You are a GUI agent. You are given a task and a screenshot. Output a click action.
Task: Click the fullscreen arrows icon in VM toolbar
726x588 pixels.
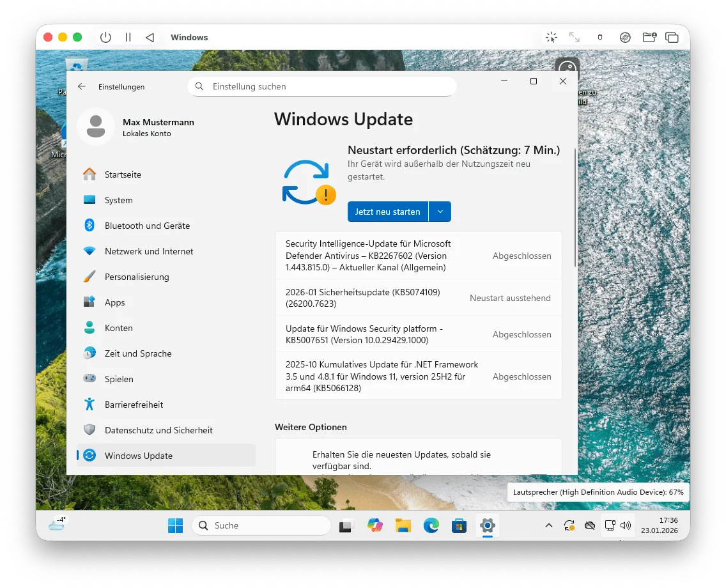(x=574, y=37)
